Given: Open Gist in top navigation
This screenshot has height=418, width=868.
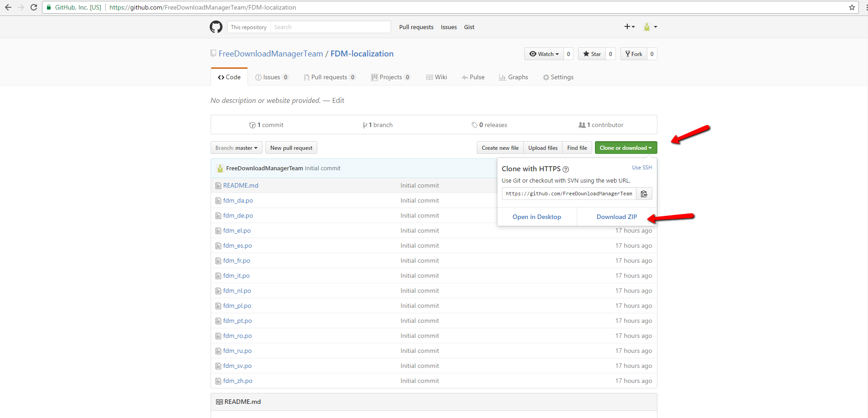Looking at the screenshot, I should click(x=469, y=27).
